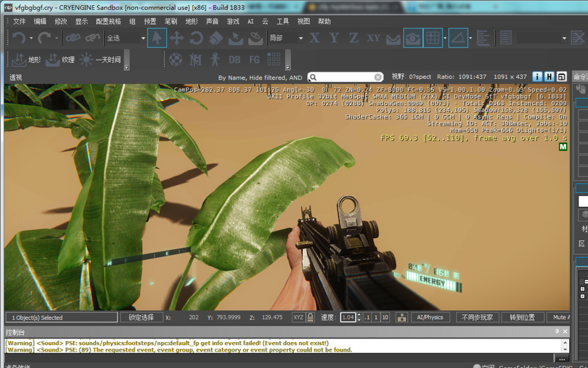Open the 文件 menu

click(x=19, y=21)
